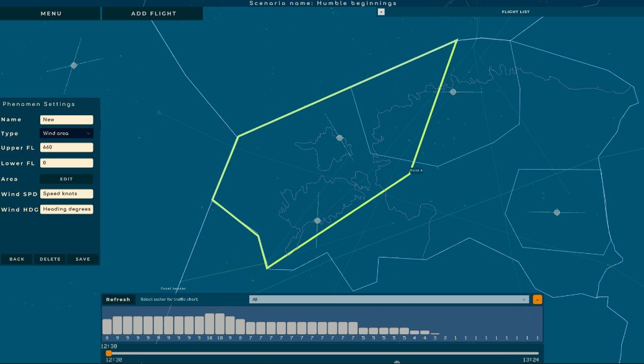This screenshot has height=364, width=644.
Task: Open the MENU tab
Action: (x=49, y=13)
